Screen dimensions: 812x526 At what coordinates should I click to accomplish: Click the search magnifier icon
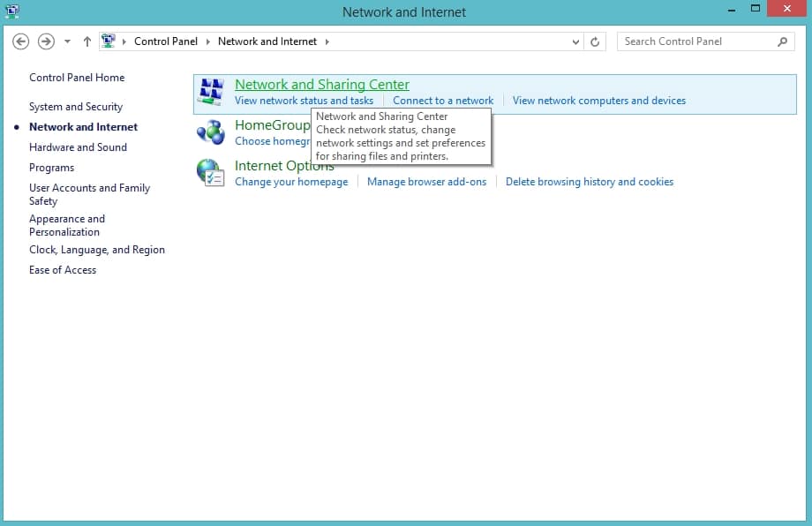click(783, 41)
